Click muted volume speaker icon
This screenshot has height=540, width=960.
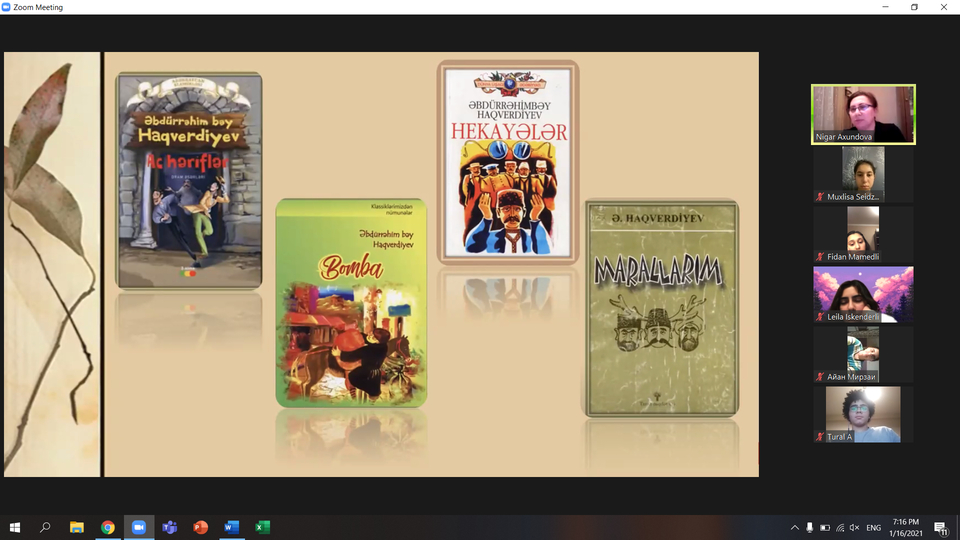coord(855,528)
